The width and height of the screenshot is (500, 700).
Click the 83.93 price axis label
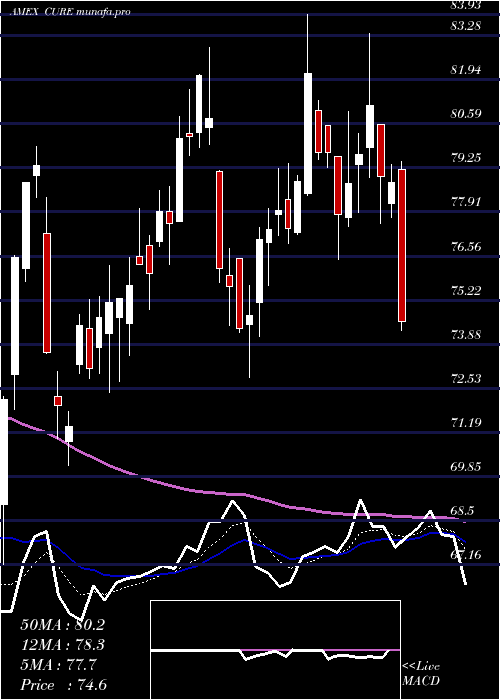tap(466, 5)
